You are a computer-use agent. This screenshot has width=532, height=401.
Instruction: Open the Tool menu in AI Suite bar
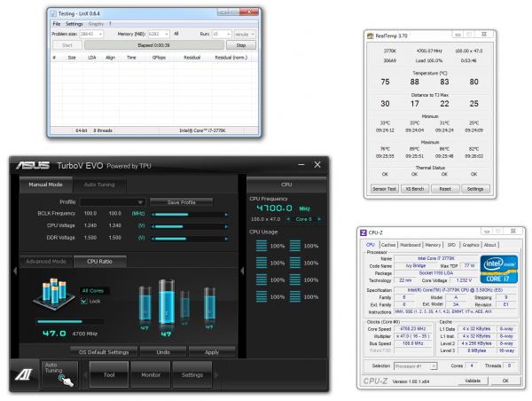pyautogui.click(x=109, y=375)
